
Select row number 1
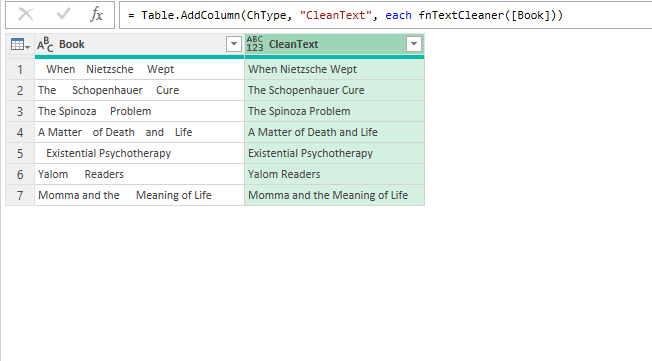tap(20, 69)
